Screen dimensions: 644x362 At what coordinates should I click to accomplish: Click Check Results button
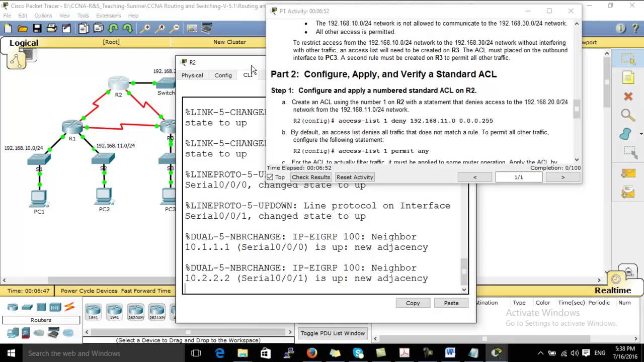tap(311, 177)
